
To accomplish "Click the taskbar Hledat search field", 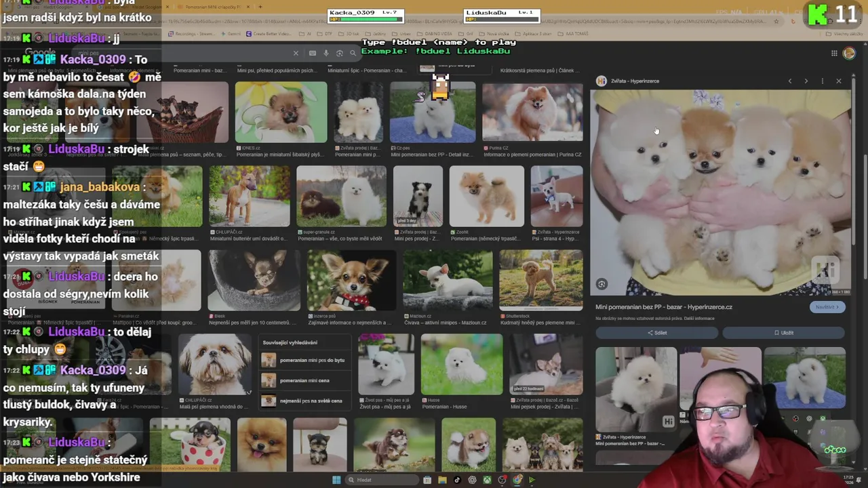I will (382, 480).
